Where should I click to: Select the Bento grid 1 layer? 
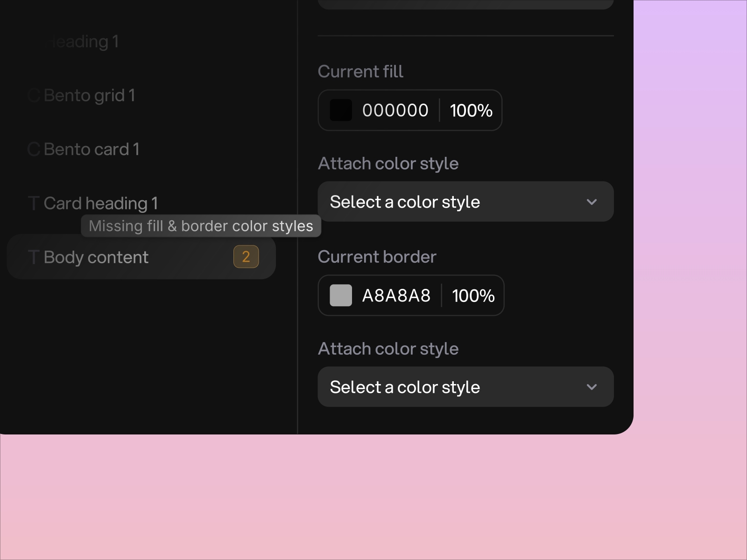click(x=89, y=95)
